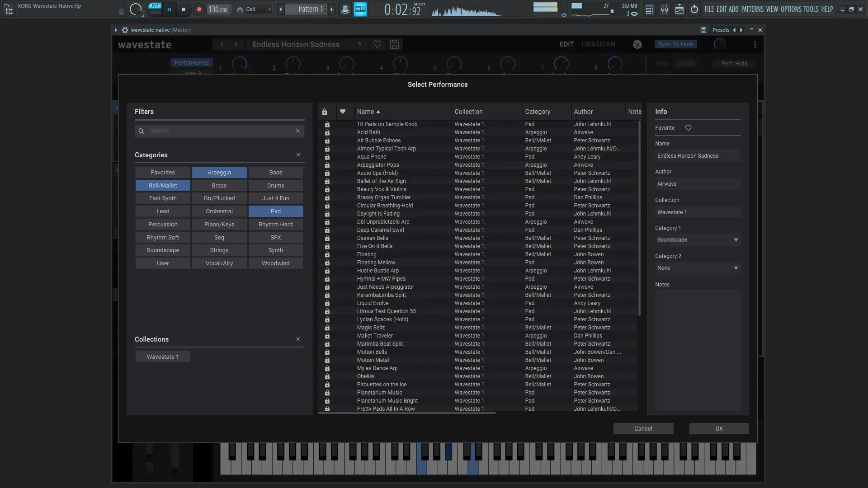868x488 pixels.
Task: Toggle the metronome icon
Action: (345, 9)
